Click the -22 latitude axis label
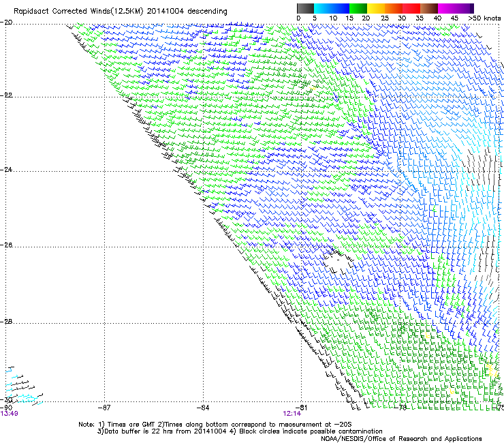The width and height of the screenshot is (504, 443). click(x=6, y=95)
